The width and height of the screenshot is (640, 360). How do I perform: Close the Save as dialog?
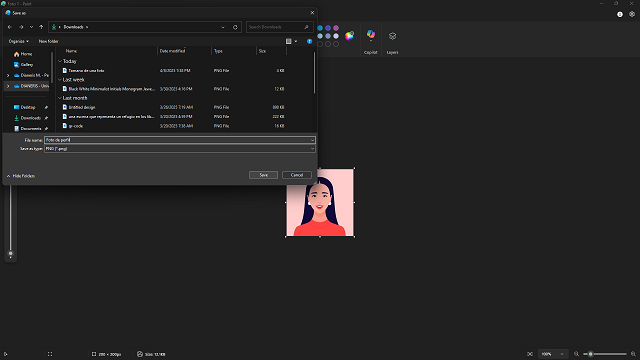coord(312,13)
